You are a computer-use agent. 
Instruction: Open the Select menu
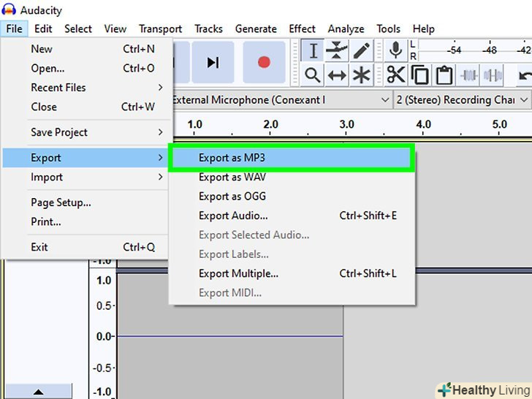click(78, 28)
